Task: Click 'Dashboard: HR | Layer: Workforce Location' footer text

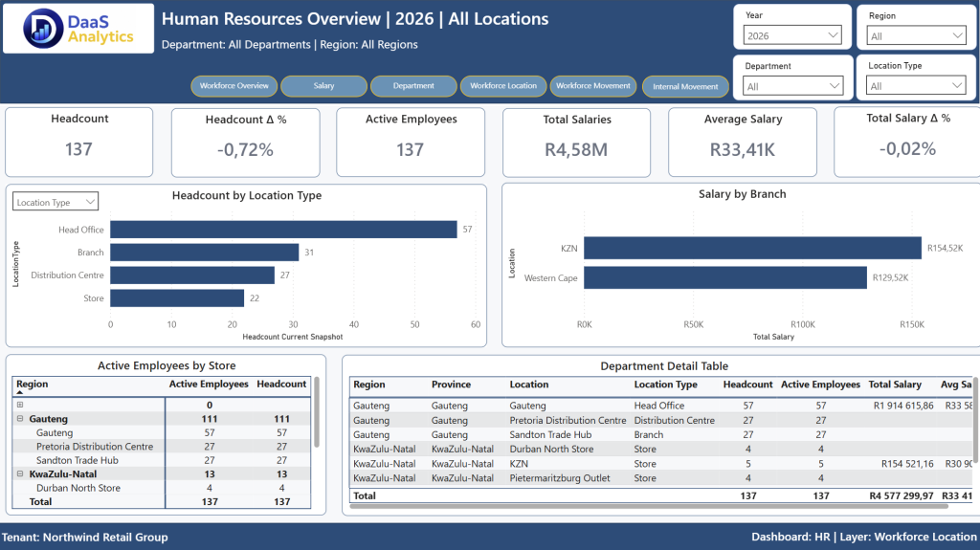Action: point(864,537)
